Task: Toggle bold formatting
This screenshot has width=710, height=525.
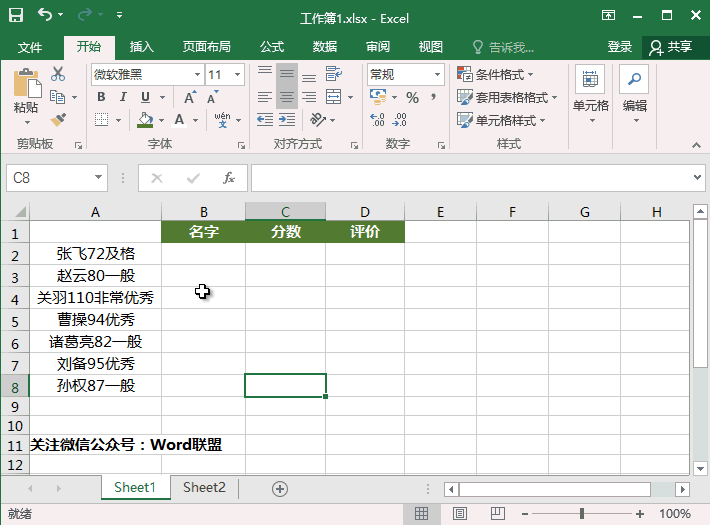Action: pyautogui.click(x=101, y=97)
